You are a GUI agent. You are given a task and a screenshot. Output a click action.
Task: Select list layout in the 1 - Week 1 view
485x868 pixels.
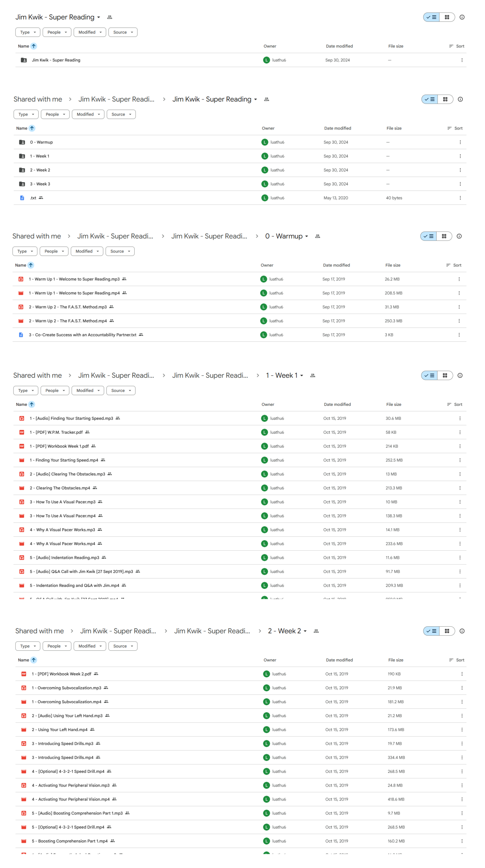429,375
